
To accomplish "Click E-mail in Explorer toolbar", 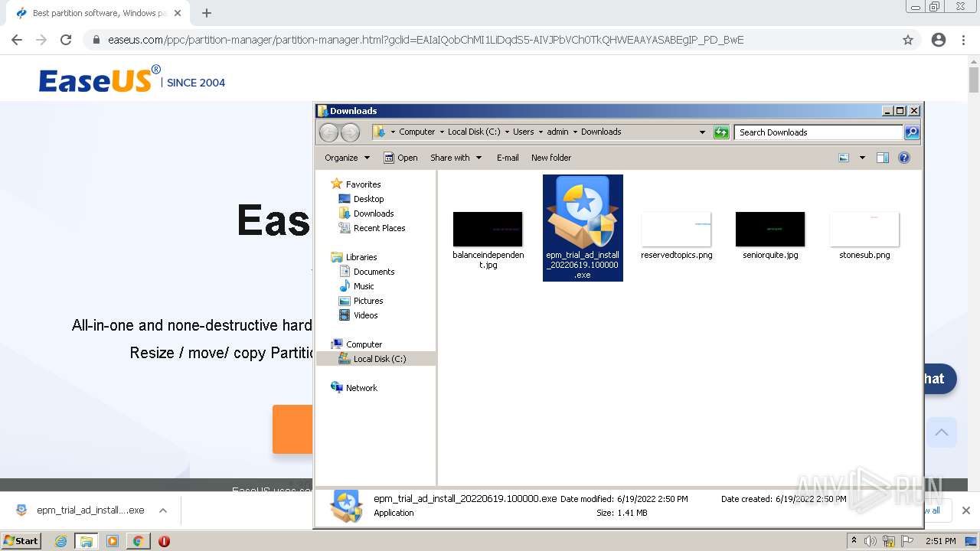I will pyautogui.click(x=508, y=158).
